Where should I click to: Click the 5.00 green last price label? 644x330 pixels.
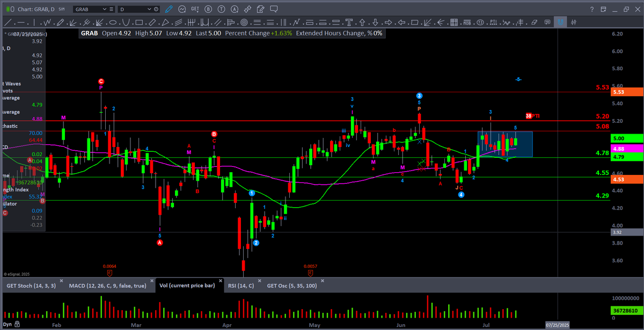click(x=627, y=138)
